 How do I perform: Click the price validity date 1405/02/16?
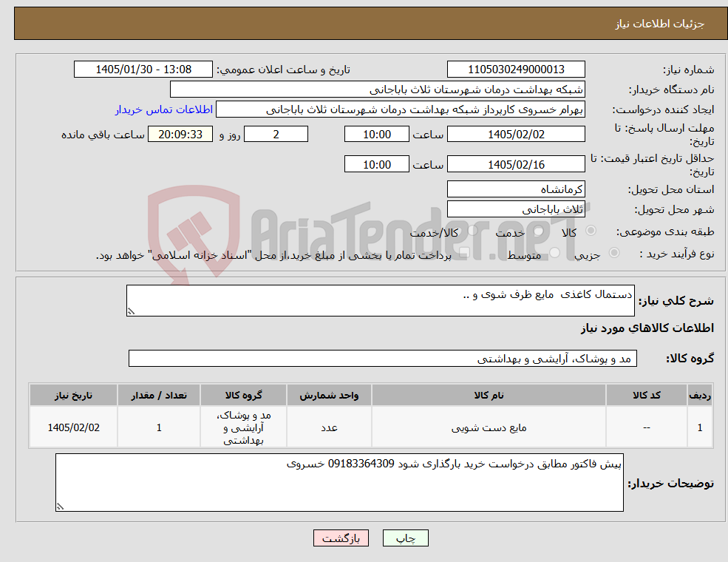point(516,164)
